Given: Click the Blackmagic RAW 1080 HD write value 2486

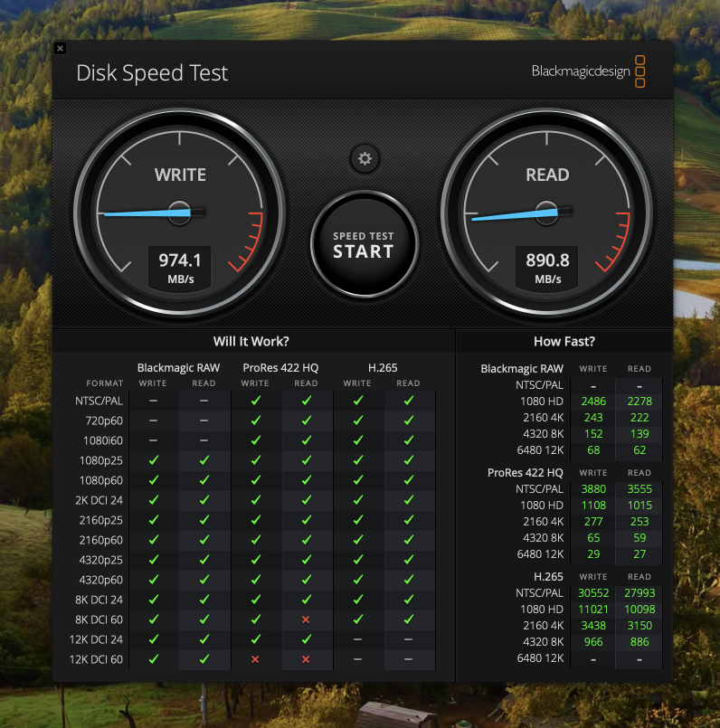Looking at the screenshot, I should 593,402.
